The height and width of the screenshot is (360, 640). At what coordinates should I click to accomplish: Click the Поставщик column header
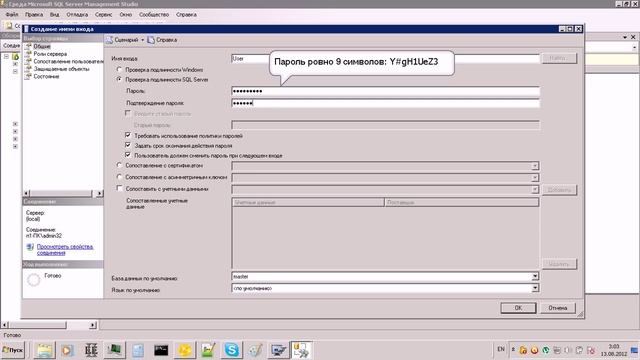coord(462,202)
